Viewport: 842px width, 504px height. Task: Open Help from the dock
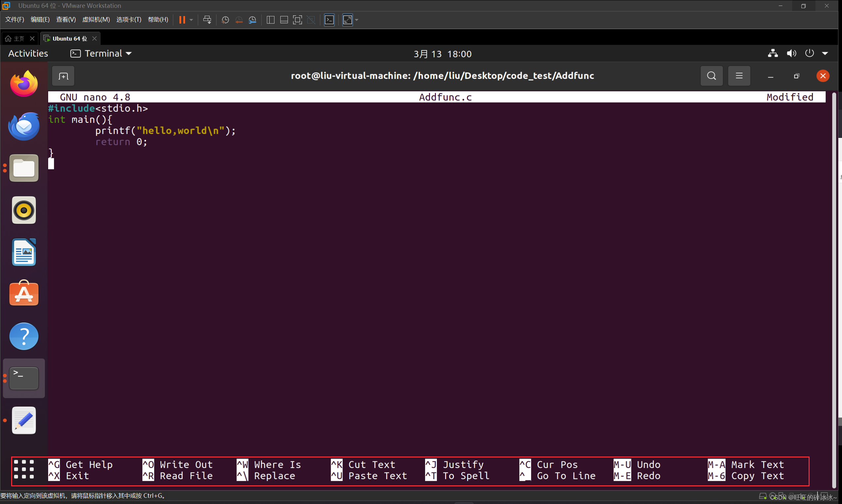(x=24, y=336)
